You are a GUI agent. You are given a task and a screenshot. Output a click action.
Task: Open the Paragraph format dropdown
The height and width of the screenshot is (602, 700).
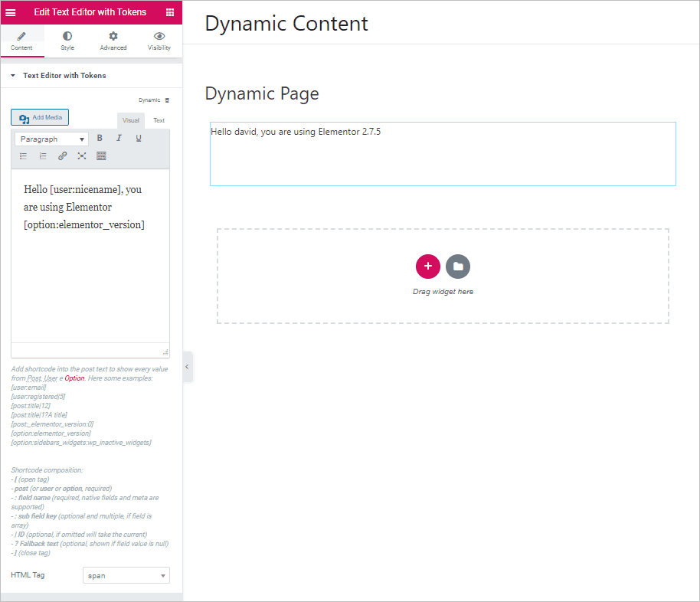click(x=52, y=139)
